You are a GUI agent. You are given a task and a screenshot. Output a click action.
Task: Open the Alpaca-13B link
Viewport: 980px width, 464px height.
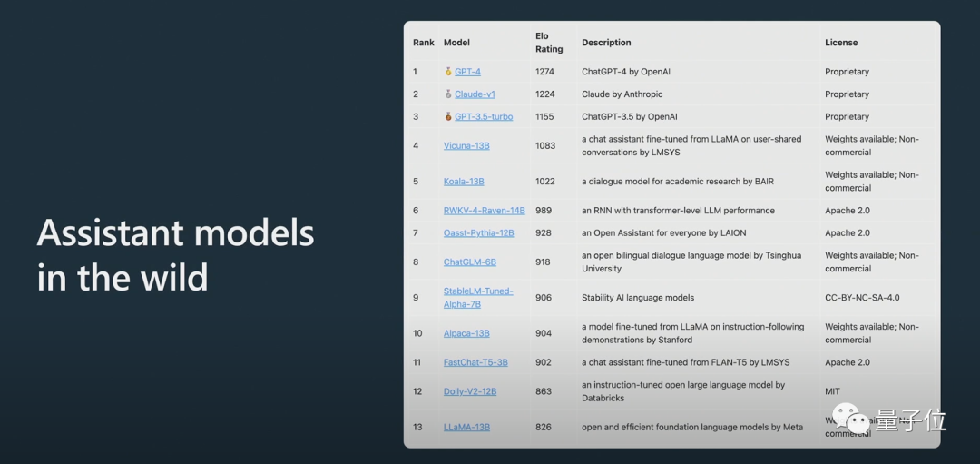tap(466, 333)
